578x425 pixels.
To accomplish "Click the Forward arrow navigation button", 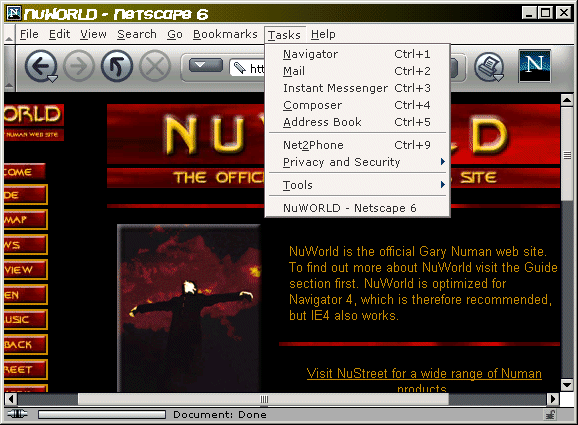I will [79, 66].
